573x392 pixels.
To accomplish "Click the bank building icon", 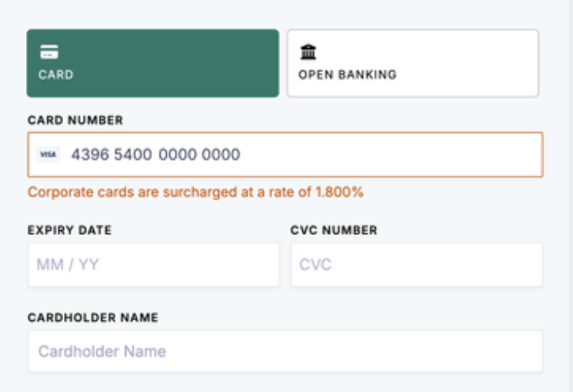I will 308,52.
